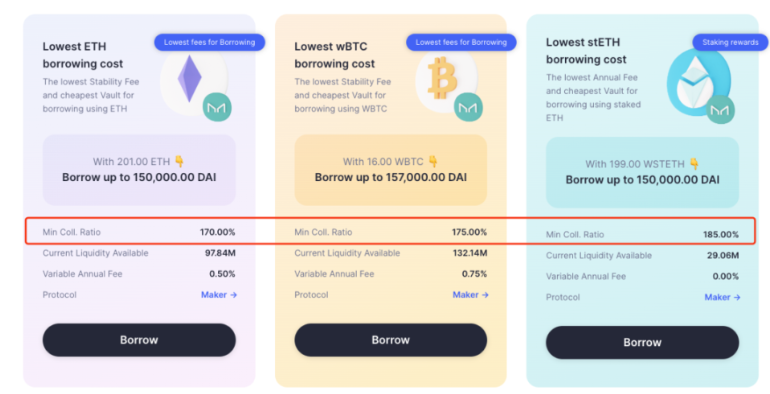This screenshot has width=770, height=394.
Task: Click the purple Ethereum diamond icon
Action: click(x=190, y=79)
